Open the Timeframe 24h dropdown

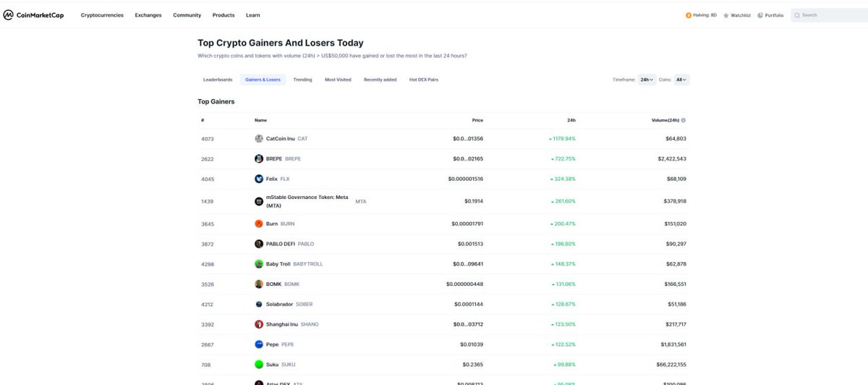647,80
